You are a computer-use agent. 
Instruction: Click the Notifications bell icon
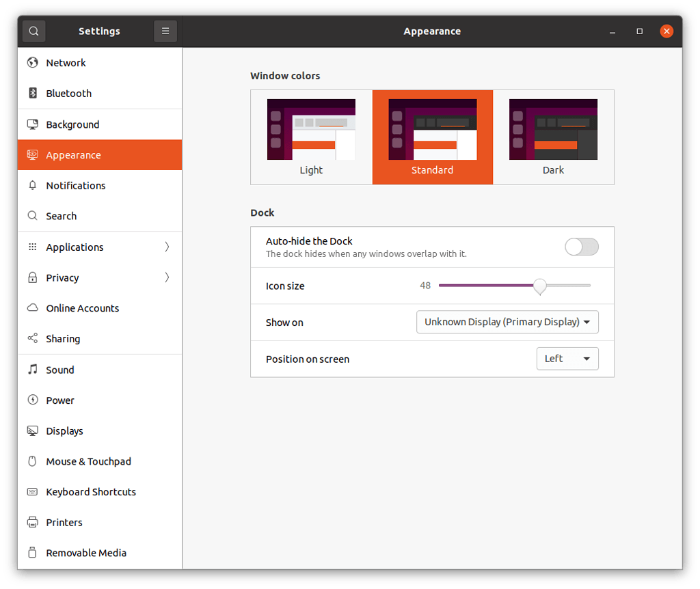coord(32,186)
